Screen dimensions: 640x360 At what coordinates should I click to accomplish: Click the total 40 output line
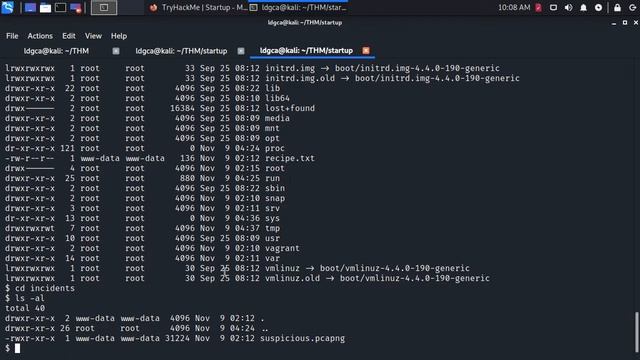[x=25, y=308]
